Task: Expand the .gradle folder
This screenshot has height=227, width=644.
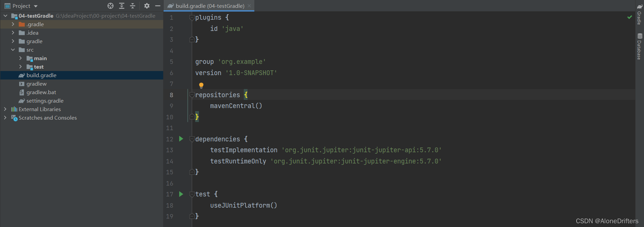Action: (13, 24)
